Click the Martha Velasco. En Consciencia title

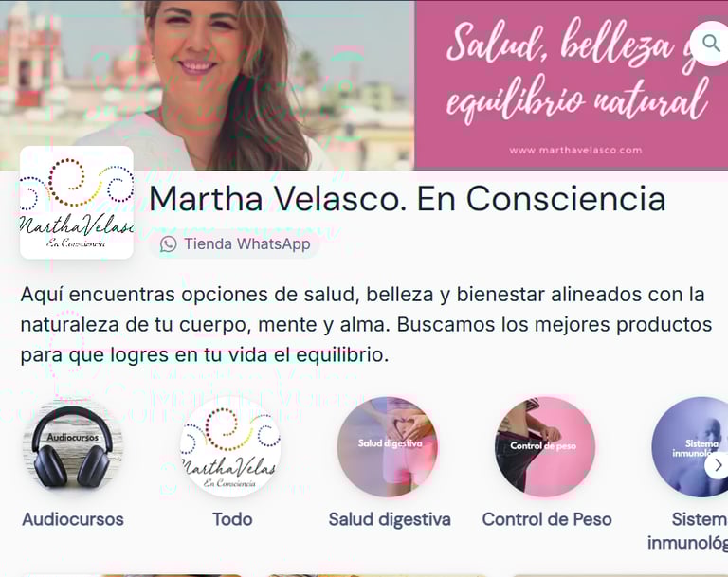[408, 199]
